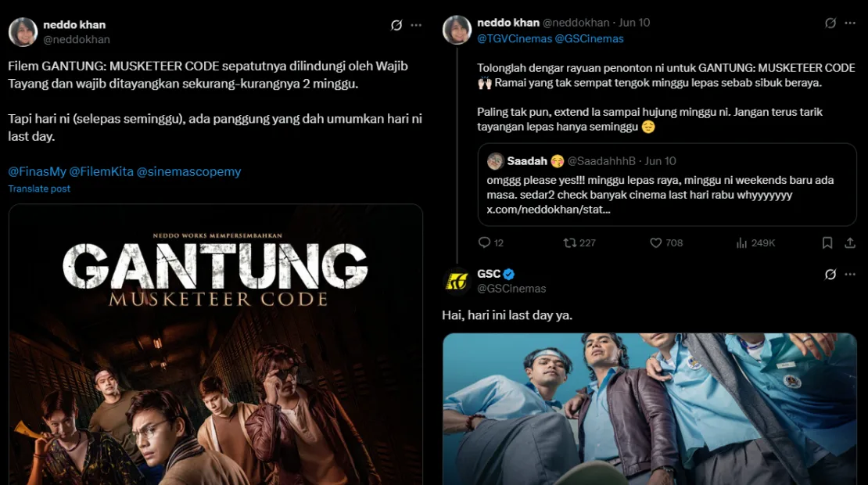Click the share icon on the Jun 10 tweet
The width and height of the screenshot is (868, 485).
click(850, 242)
